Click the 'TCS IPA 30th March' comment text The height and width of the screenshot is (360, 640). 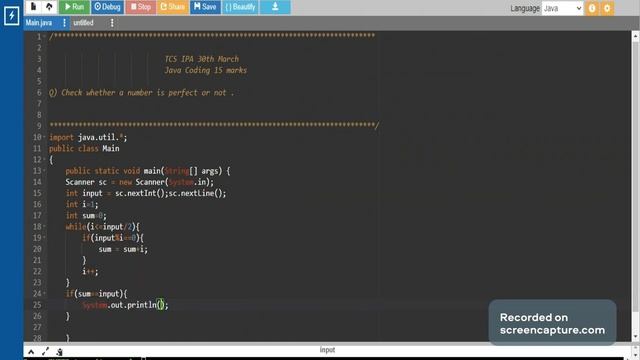(x=202, y=59)
